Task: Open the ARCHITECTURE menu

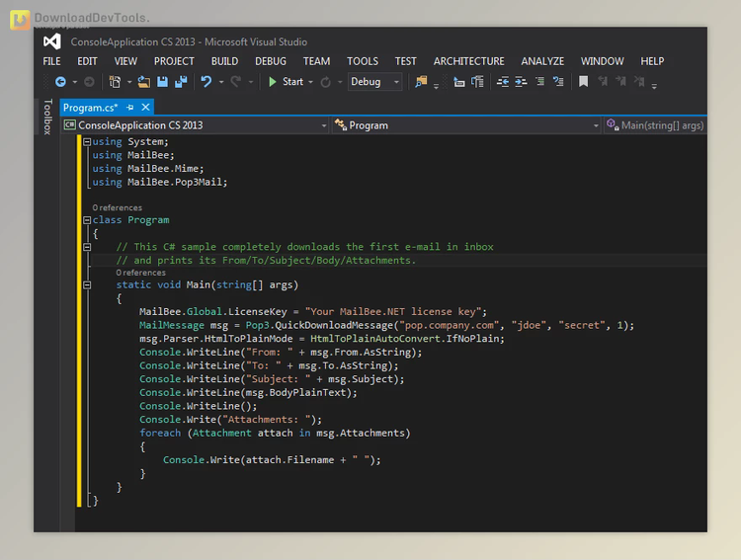Action: [468, 61]
